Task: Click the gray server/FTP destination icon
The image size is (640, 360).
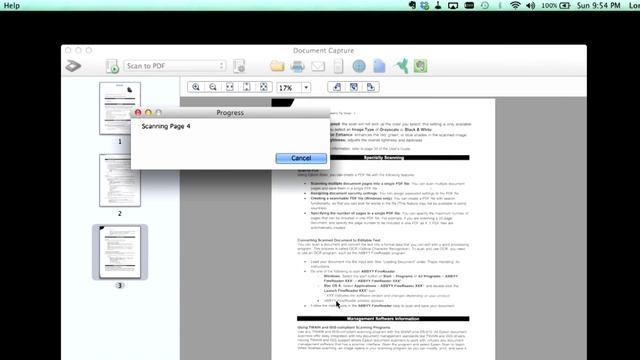Action: point(338,66)
